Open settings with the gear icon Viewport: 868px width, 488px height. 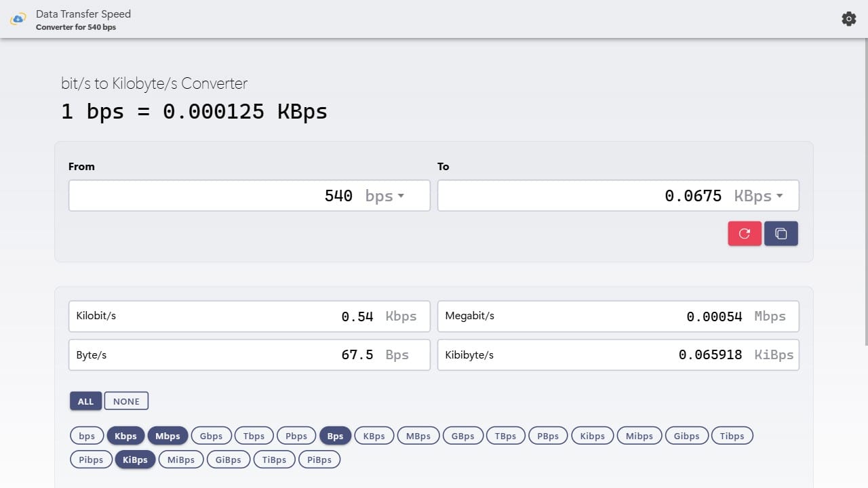click(848, 18)
